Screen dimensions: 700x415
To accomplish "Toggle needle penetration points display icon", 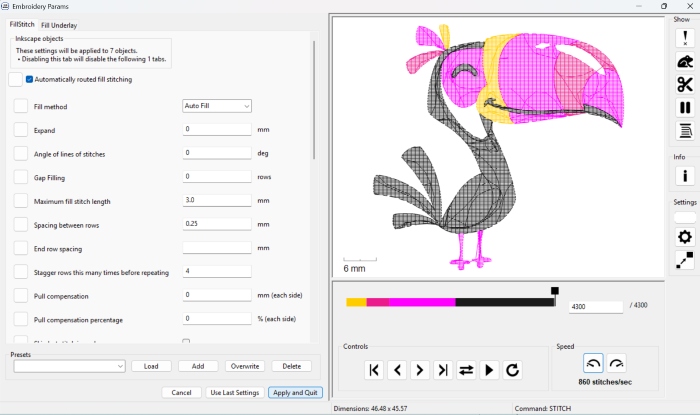I will click(684, 39).
